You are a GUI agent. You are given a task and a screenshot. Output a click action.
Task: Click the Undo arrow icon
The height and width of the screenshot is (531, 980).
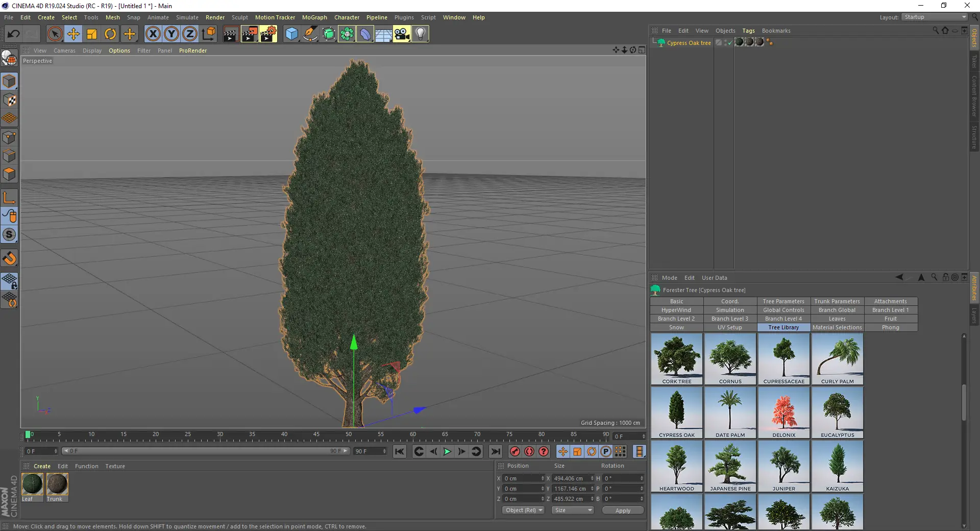click(x=14, y=34)
